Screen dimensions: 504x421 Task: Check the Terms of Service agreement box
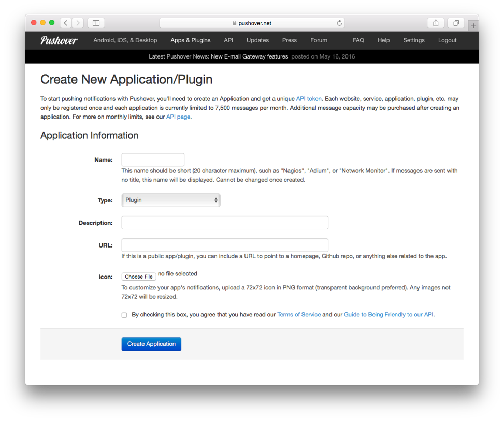pyautogui.click(x=124, y=315)
